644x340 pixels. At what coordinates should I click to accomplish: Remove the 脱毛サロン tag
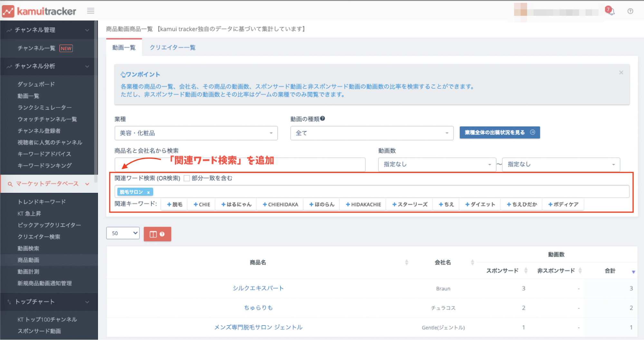tap(149, 192)
